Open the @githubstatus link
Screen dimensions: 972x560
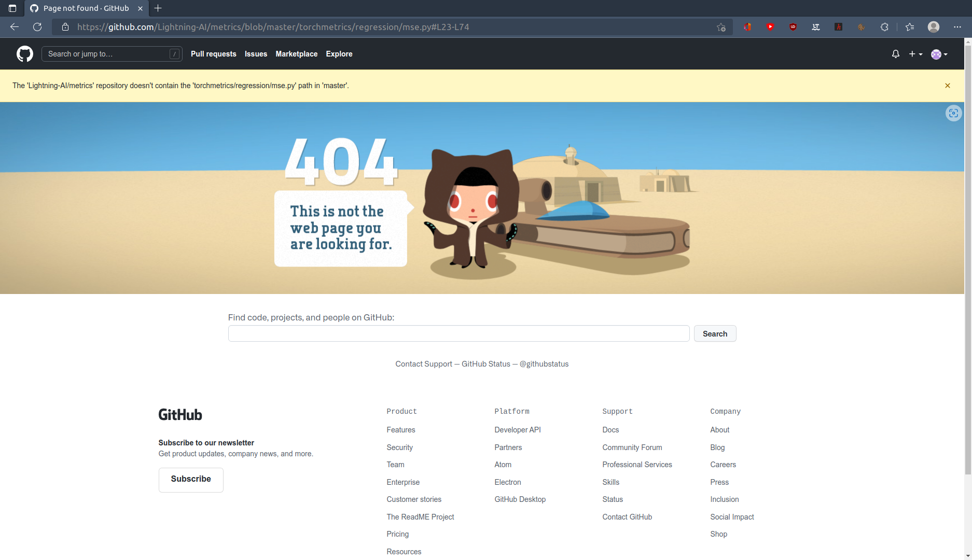pos(544,364)
